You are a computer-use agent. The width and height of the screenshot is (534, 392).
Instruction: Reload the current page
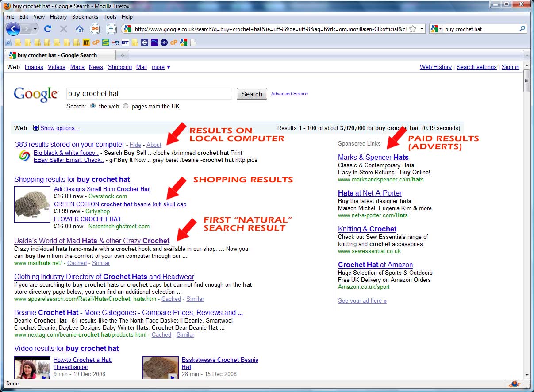coord(48,29)
